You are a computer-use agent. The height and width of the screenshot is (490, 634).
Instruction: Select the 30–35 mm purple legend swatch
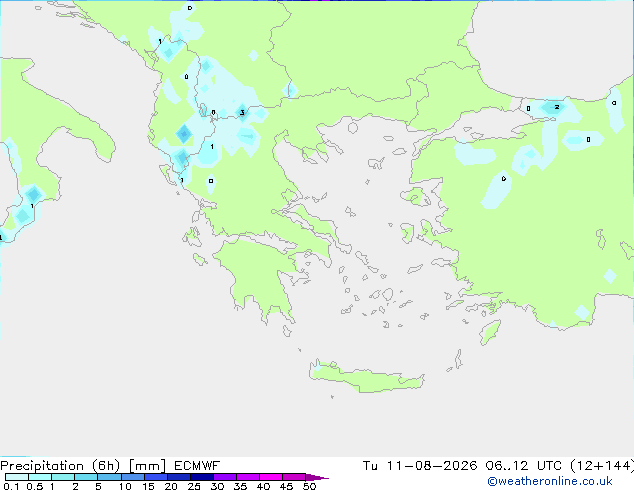(225, 477)
